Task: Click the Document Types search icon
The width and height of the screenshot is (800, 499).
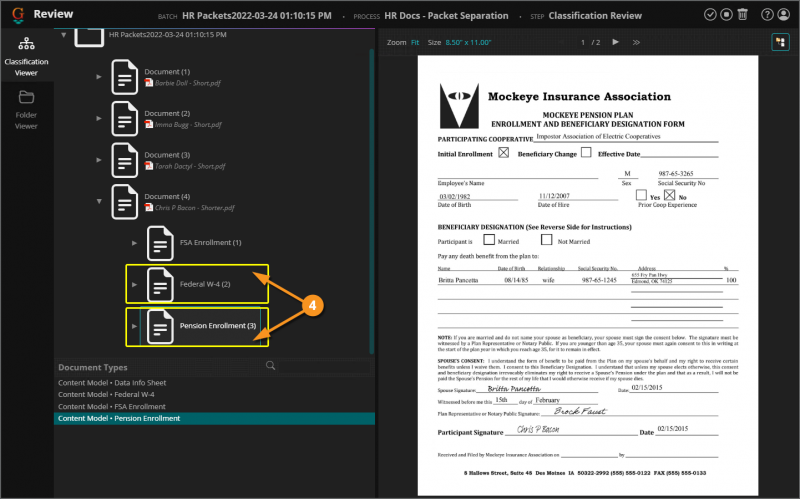Action: tap(270, 365)
